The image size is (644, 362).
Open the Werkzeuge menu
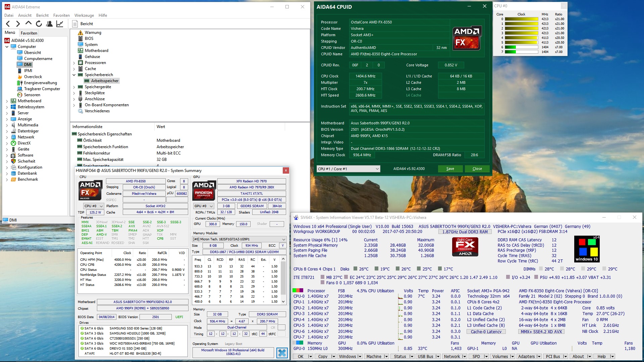84,15
